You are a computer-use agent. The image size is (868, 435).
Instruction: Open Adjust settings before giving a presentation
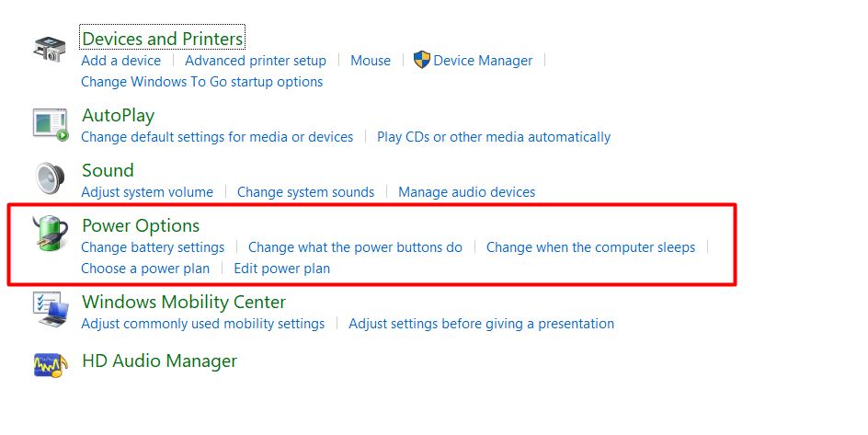[x=481, y=324]
